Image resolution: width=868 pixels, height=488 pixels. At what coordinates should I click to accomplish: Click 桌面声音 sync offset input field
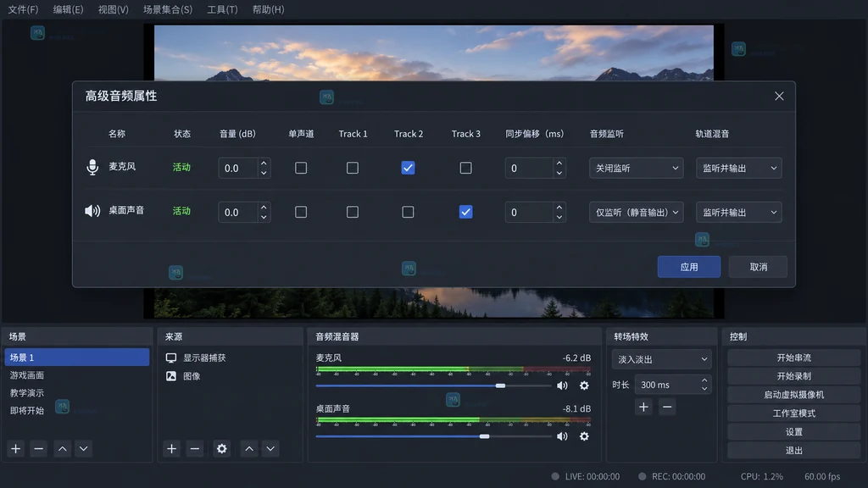tap(529, 213)
